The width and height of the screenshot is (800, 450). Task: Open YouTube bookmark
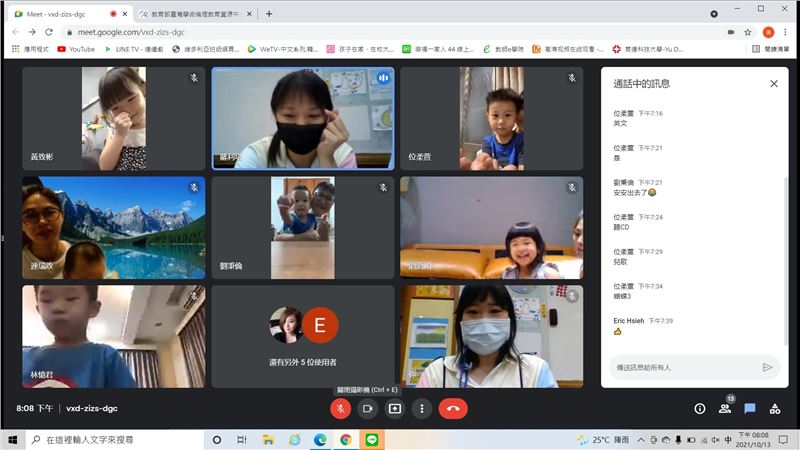click(76, 48)
